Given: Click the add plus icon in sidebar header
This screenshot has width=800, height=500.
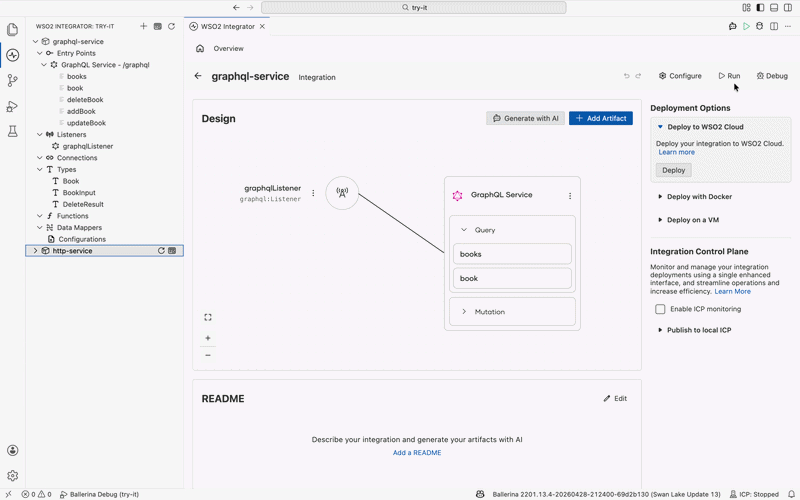Looking at the screenshot, I should tap(143, 26).
